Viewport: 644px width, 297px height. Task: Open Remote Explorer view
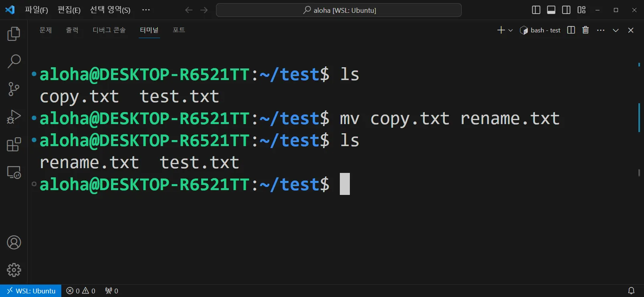tap(14, 173)
